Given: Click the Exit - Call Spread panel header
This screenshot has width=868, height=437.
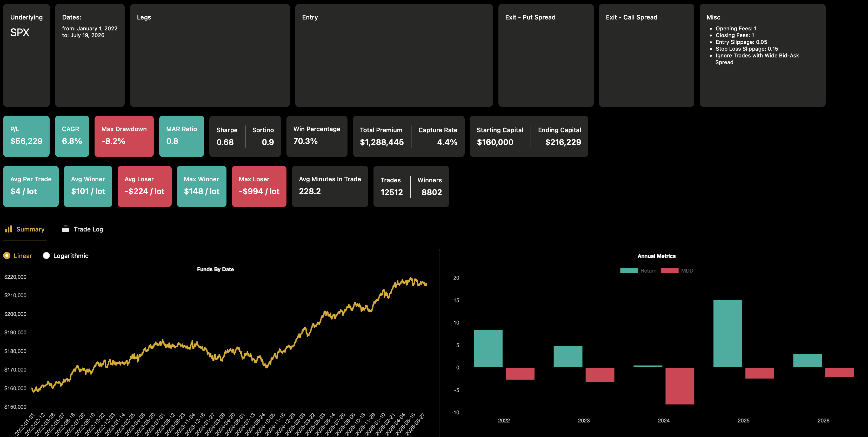Looking at the screenshot, I should pos(631,17).
